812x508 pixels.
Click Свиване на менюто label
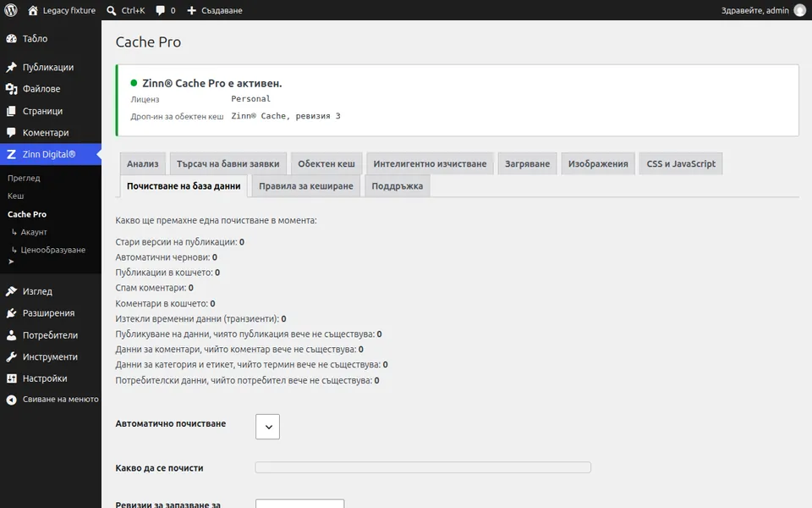[61, 400]
